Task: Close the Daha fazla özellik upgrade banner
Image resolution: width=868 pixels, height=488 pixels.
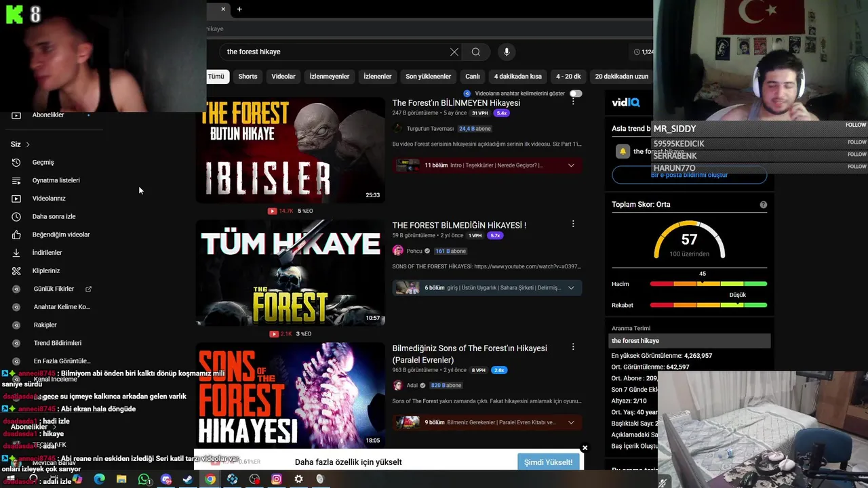Action: 585,448
